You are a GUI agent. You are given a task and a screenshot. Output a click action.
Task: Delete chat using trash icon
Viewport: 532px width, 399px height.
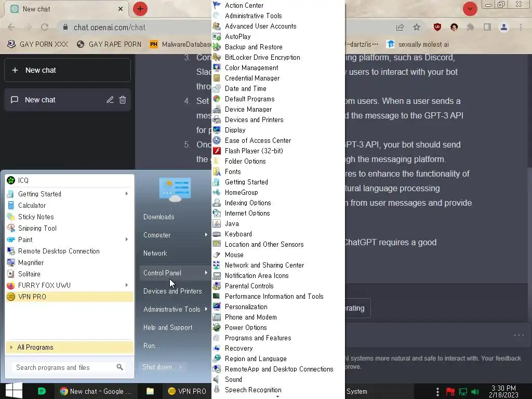(x=123, y=100)
